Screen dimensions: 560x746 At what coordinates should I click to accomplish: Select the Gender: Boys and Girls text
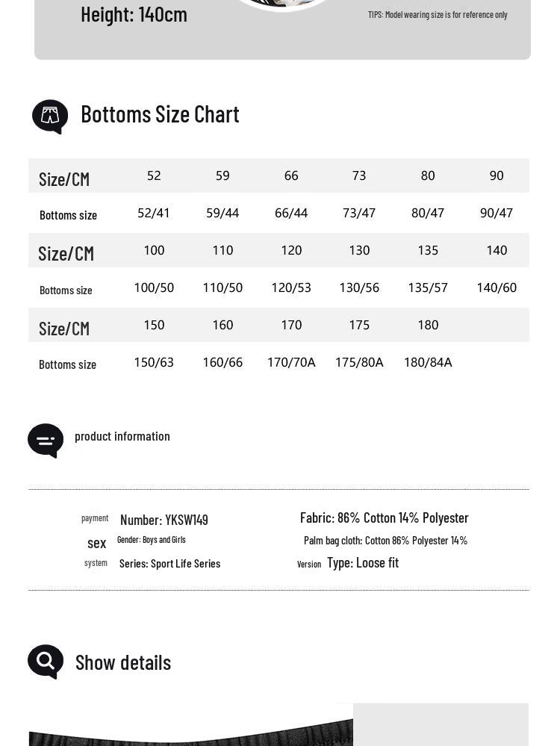(152, 539)
